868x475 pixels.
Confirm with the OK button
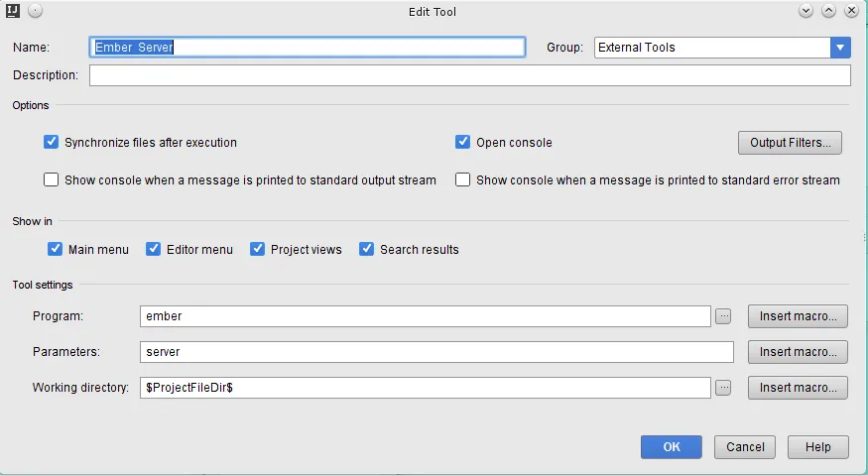672,447
